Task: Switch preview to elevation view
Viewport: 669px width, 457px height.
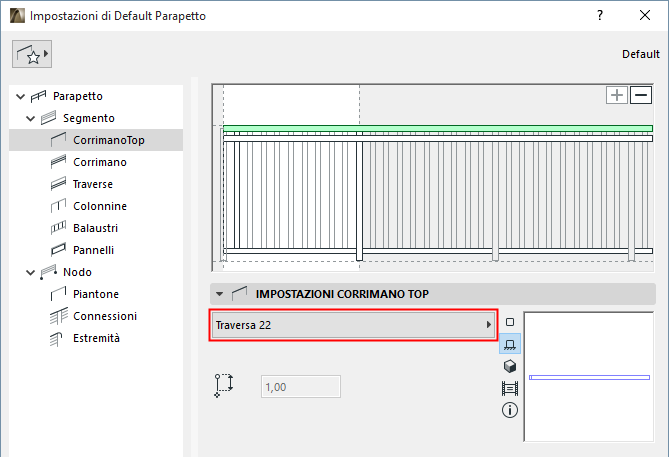Action: point(510,344)
